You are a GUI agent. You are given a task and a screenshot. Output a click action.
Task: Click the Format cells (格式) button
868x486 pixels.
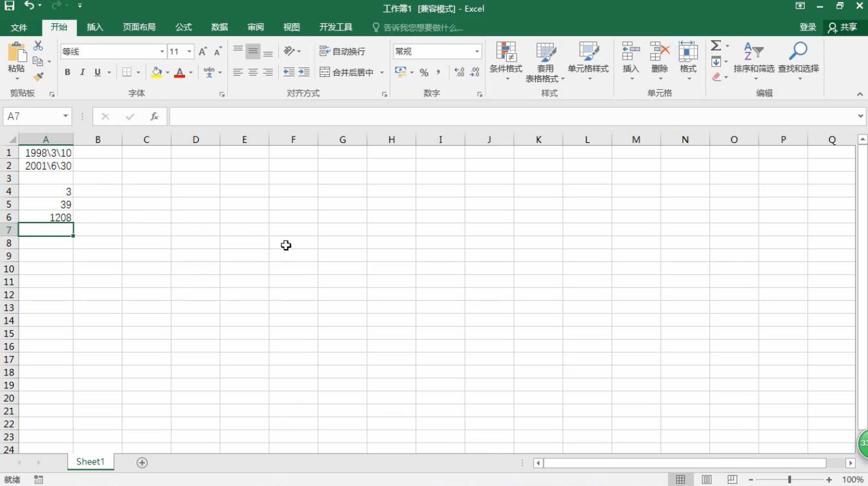point(688,62)
